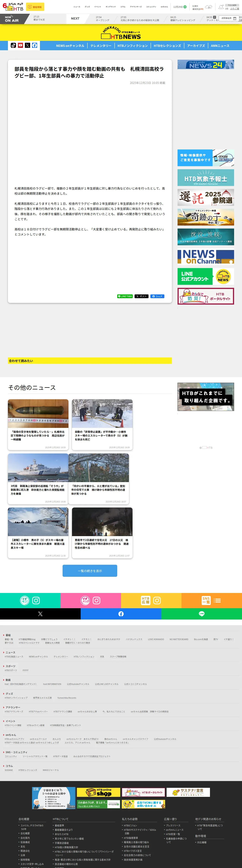This screenshot has height=868, width=242.
Task: Open the HTB広報 icon in the yellow section
Action: (146, 601)
